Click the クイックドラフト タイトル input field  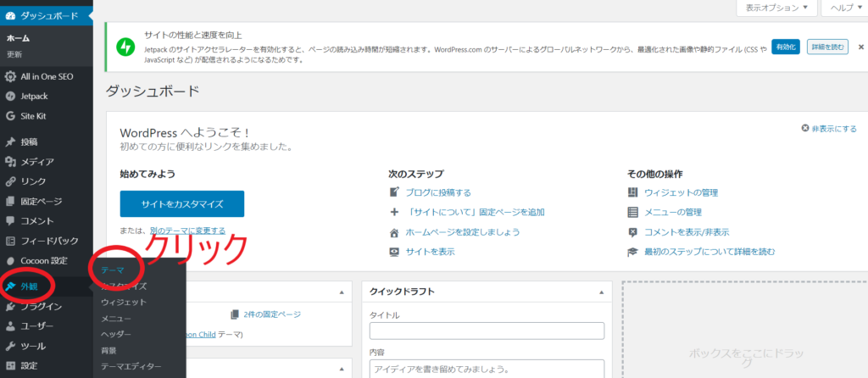click(487, 331)
